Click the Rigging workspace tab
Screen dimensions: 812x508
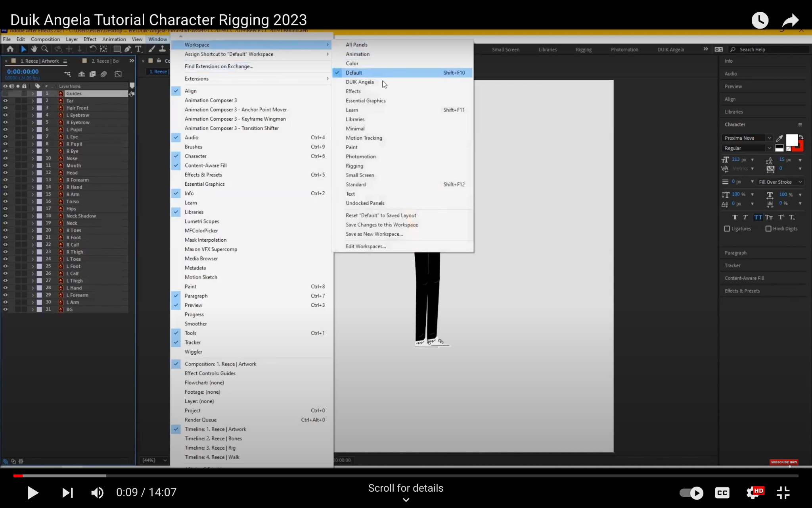coord(584,50)
